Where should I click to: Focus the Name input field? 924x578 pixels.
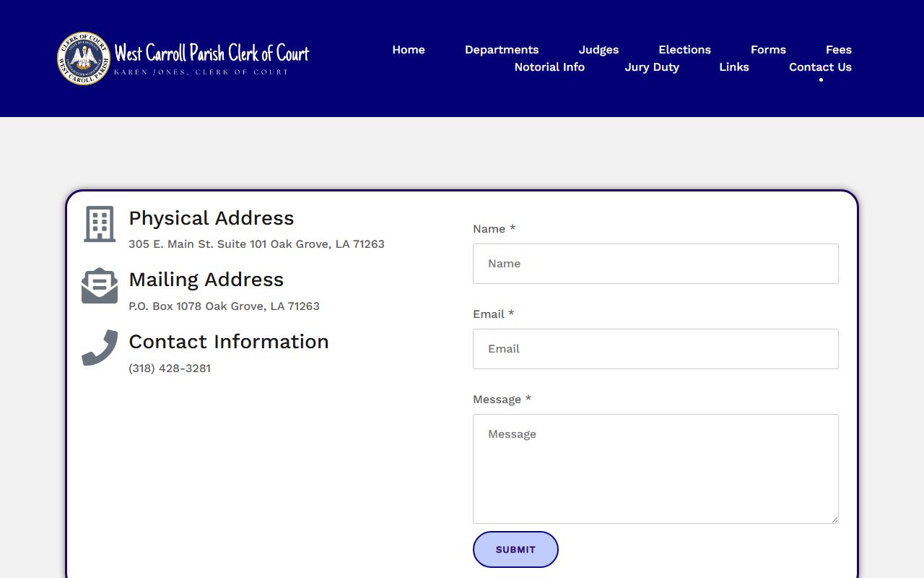(655, 264)
